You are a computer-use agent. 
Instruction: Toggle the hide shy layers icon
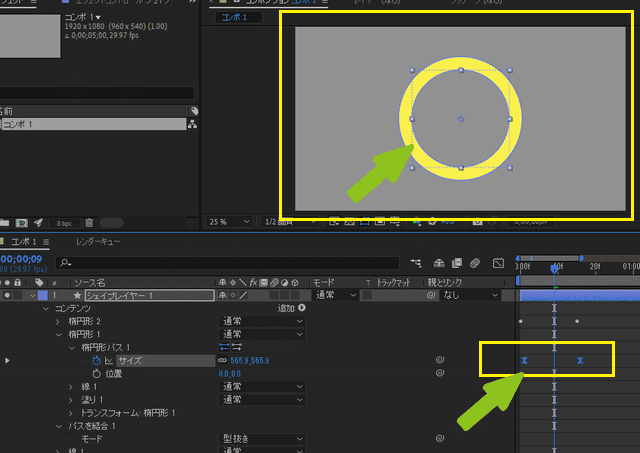pos(439,263)
